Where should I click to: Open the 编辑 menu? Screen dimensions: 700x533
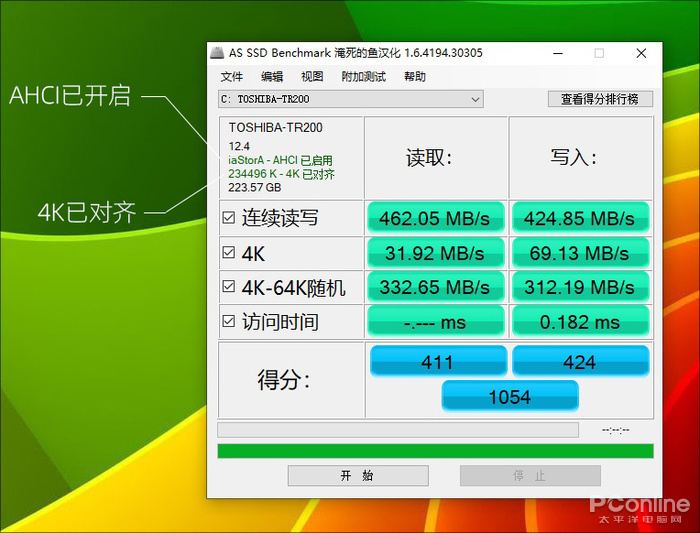[x=272, y=76]
